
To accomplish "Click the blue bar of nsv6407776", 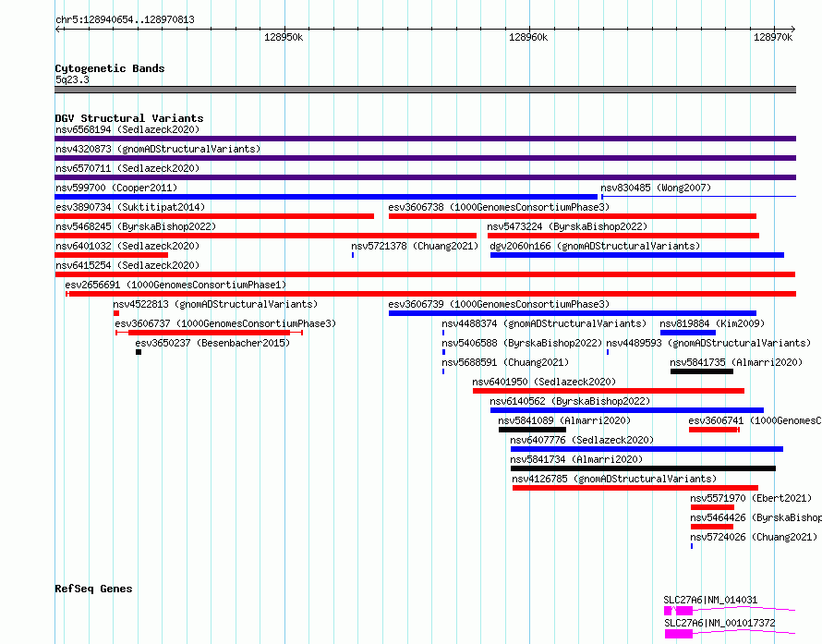I will coord(647,449).
